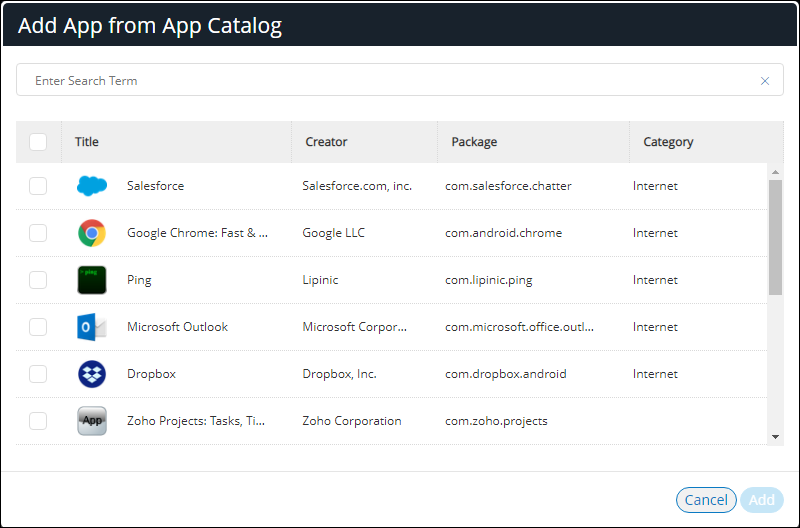This screenshot has height=528, width=800.
Task: Focus the Enter Search Term field
Action: [x=390, y=81]
